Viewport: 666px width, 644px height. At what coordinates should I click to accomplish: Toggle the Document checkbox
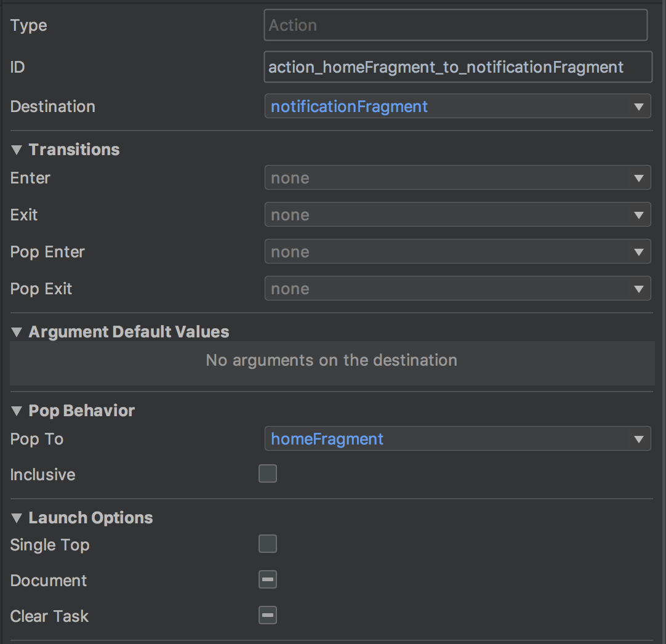(268, 580)
